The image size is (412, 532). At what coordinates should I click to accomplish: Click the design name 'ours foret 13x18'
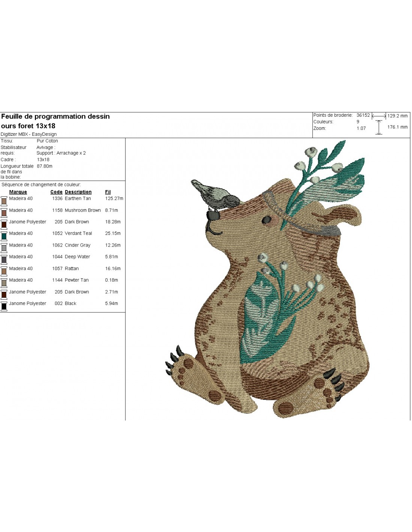[28, 126]
